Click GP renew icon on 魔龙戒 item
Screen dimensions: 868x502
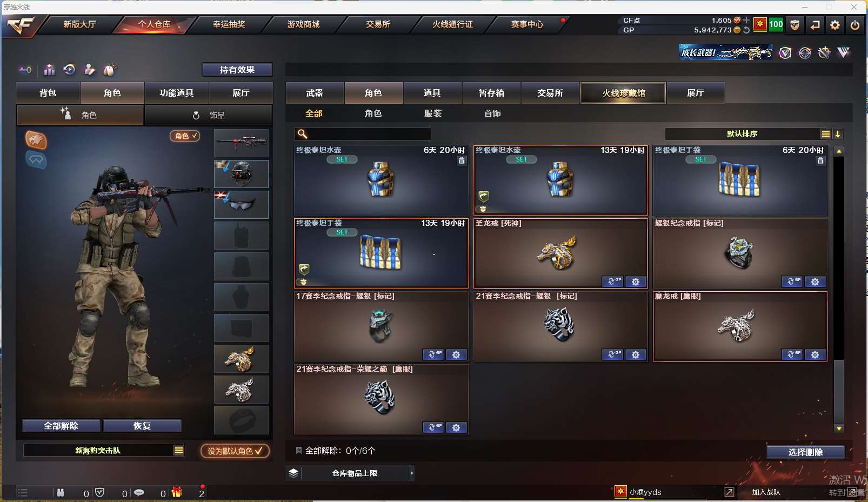click(792, 354)
